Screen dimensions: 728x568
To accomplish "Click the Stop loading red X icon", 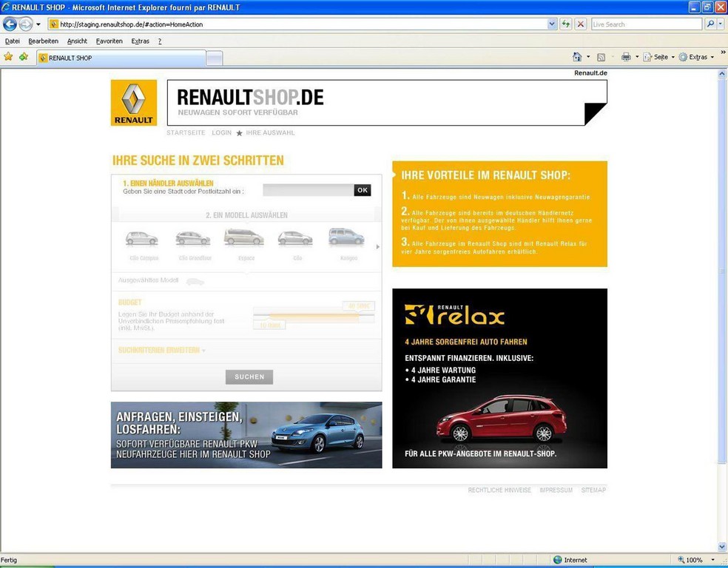I will (581, 24).
